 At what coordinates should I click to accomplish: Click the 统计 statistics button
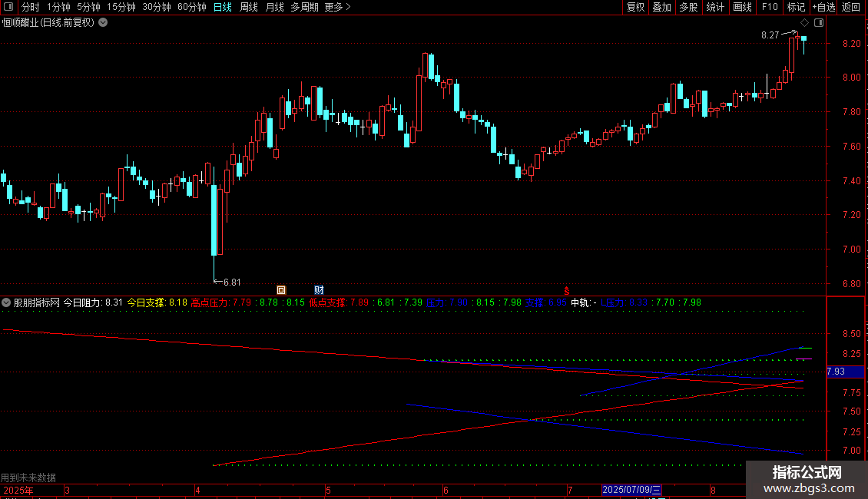[x=714, y=7]
